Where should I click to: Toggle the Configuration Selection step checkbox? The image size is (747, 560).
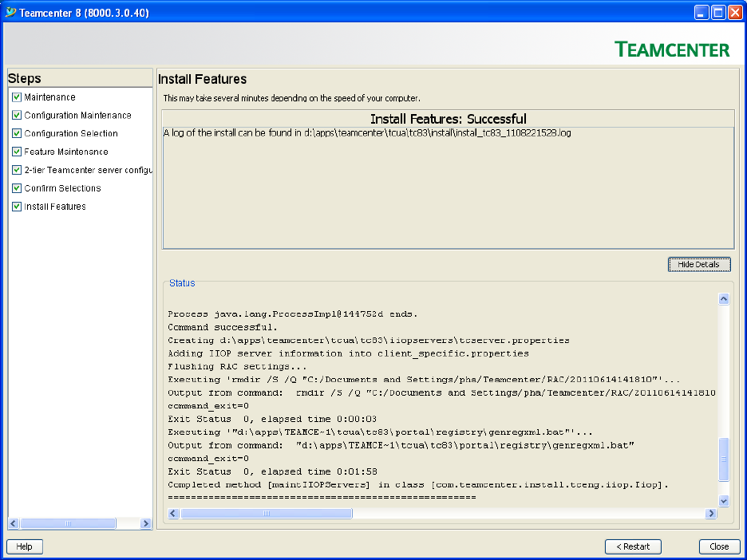17,133
